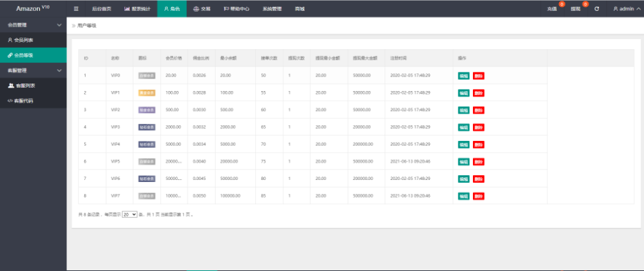Open 帮助中心 with the flag icon
Screen dimensions: 644x271
click(x=236, y=9)
